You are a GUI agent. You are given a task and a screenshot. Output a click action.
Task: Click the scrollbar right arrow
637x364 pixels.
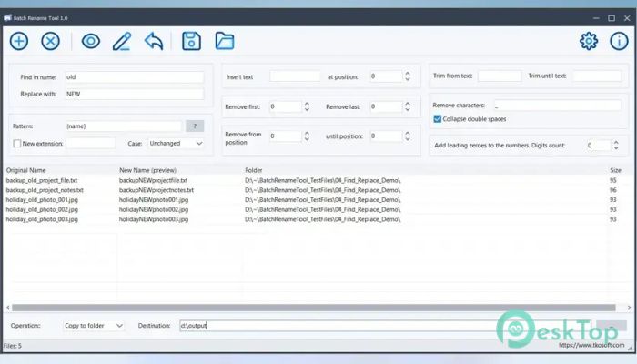[629, 308]
